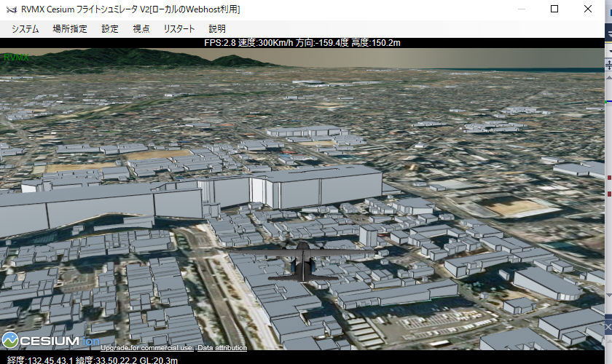
Task: Click the split handle icon at right edge
Action: click(x=608, y=65)
